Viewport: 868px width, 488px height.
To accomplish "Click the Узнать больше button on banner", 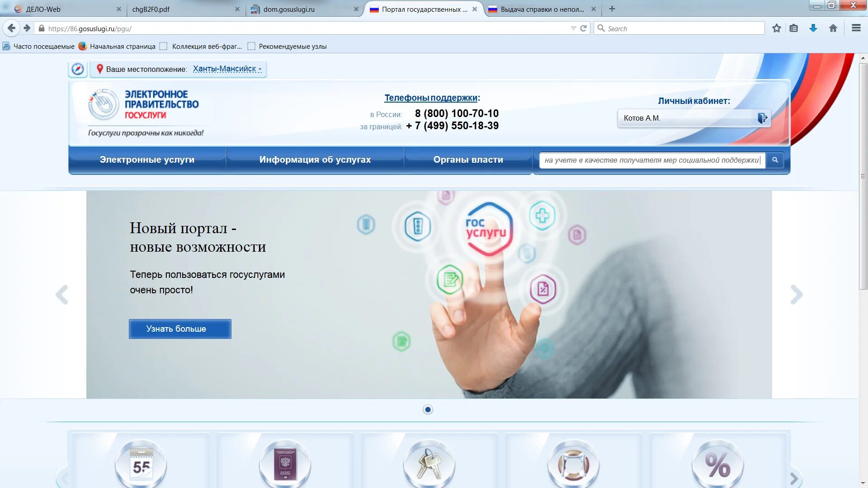I will pos(176,328).
